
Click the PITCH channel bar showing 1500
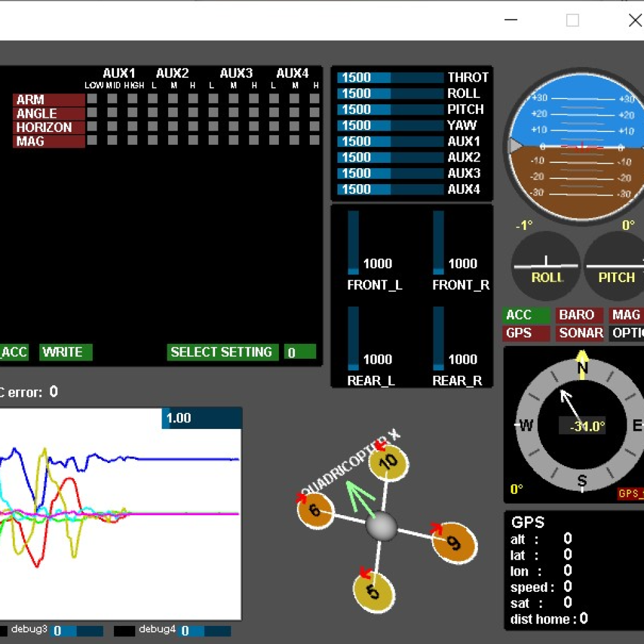click(391, 109)
